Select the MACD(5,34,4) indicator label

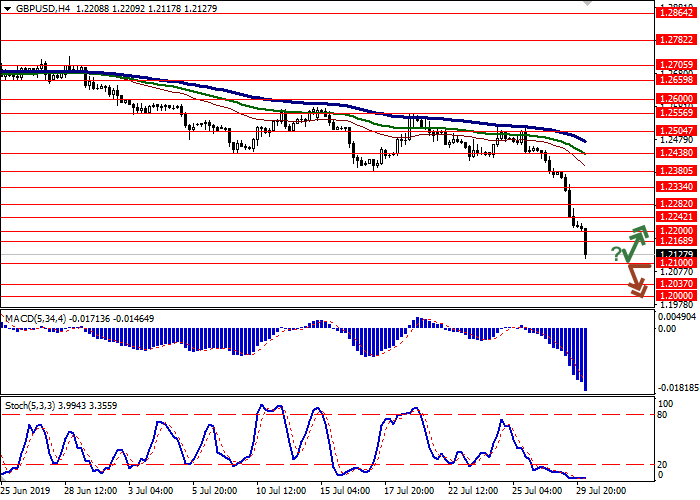tap(37, 319)
